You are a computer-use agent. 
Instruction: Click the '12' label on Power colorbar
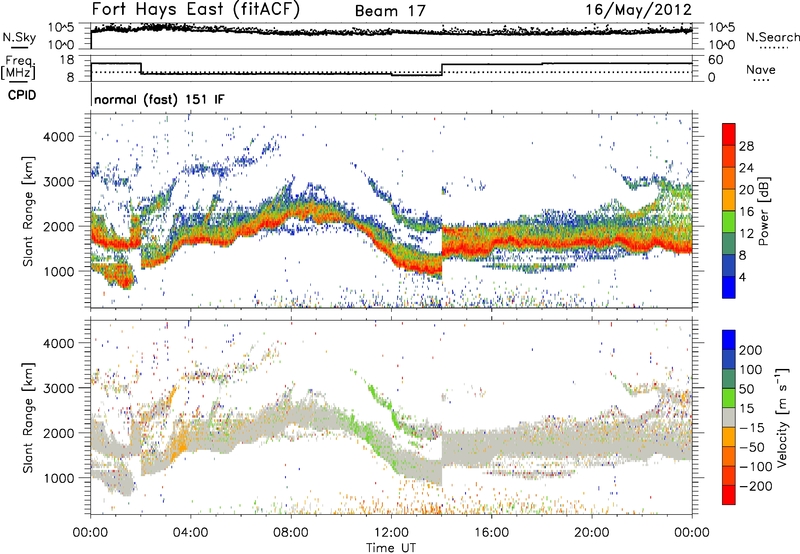point(746,234)
